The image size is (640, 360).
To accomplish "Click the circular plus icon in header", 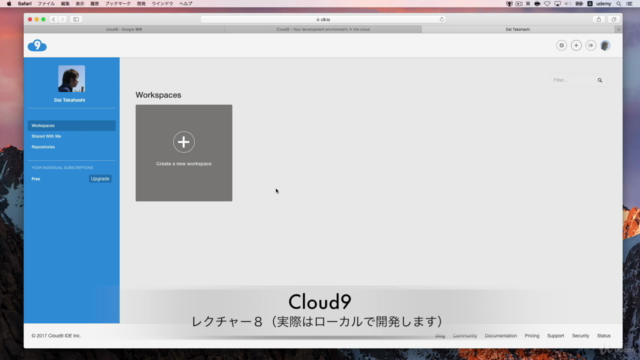I will (x=576, y=45).
